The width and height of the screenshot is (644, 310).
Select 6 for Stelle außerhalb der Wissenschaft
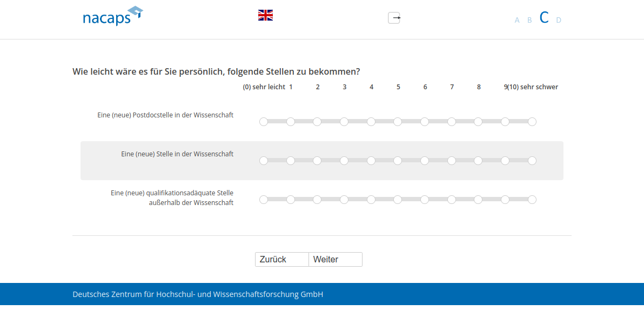click(425, 200)
